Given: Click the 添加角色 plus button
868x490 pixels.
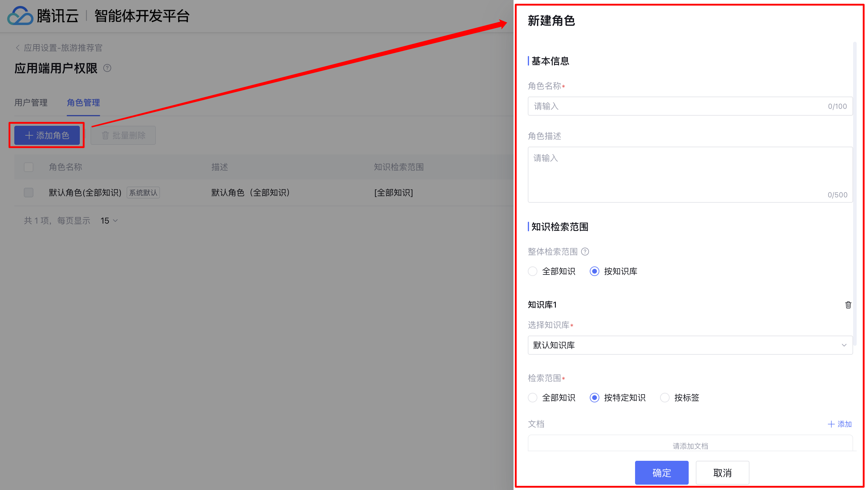Looking at the screenshot, I should tap(47, 135).
